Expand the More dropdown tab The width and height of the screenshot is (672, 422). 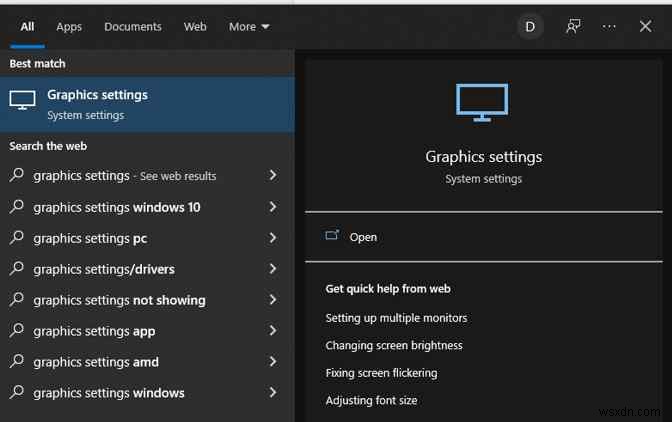click(x=249, y=27)
